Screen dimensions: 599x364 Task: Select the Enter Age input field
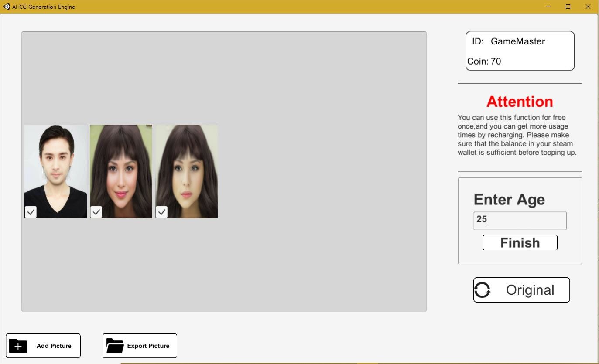point(520,220)
